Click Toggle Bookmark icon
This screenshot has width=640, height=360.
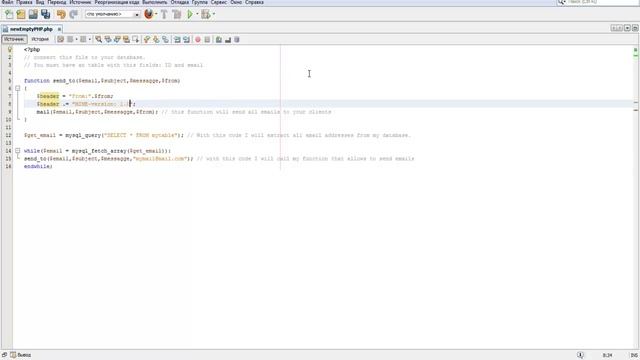coord(165,40)
